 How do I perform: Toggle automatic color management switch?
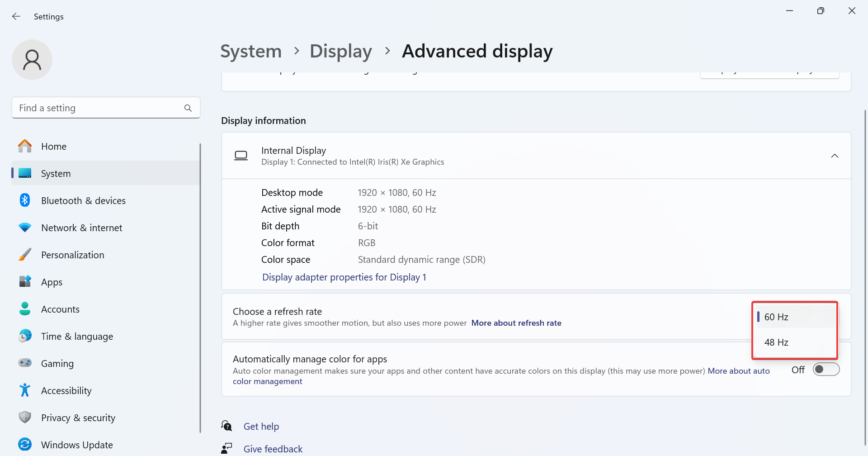(826, 370)
